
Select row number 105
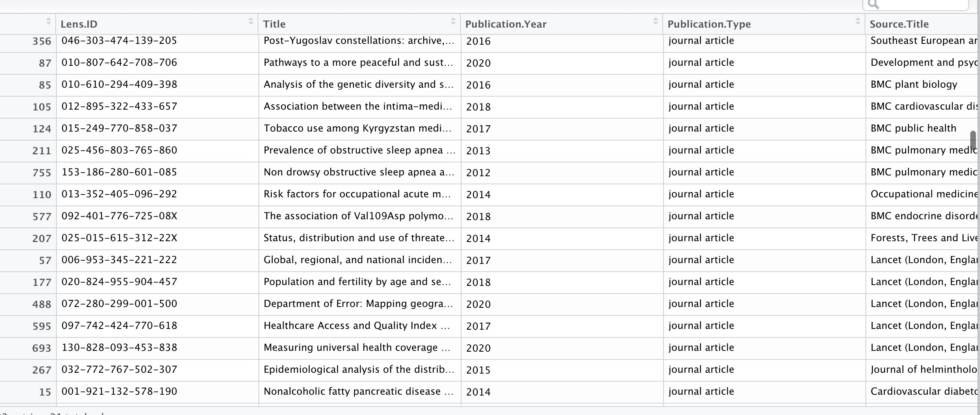(x=42, y=107)
